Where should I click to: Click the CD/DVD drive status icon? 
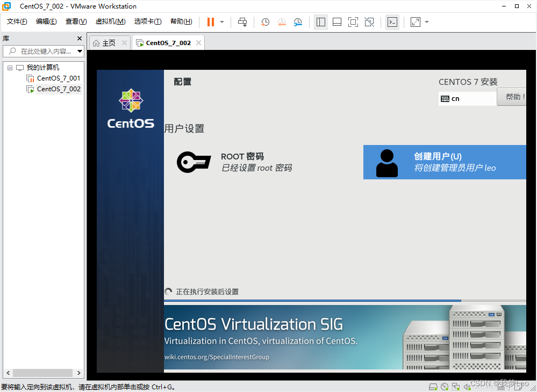pos(444,387)
